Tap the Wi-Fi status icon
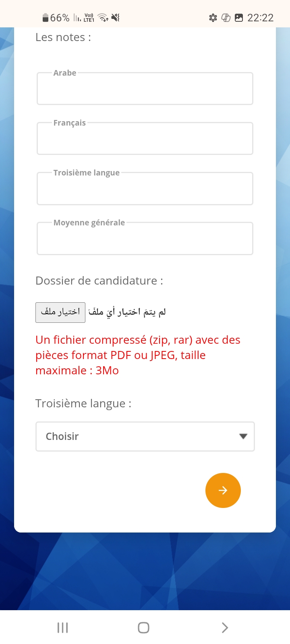The height and width of the screenshot is (644, 290). click(103, 18)
